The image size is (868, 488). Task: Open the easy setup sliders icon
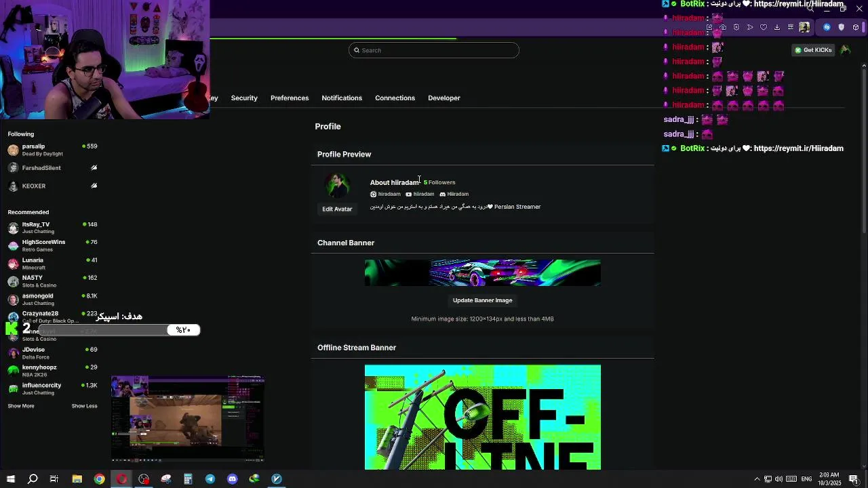(791, 27)
